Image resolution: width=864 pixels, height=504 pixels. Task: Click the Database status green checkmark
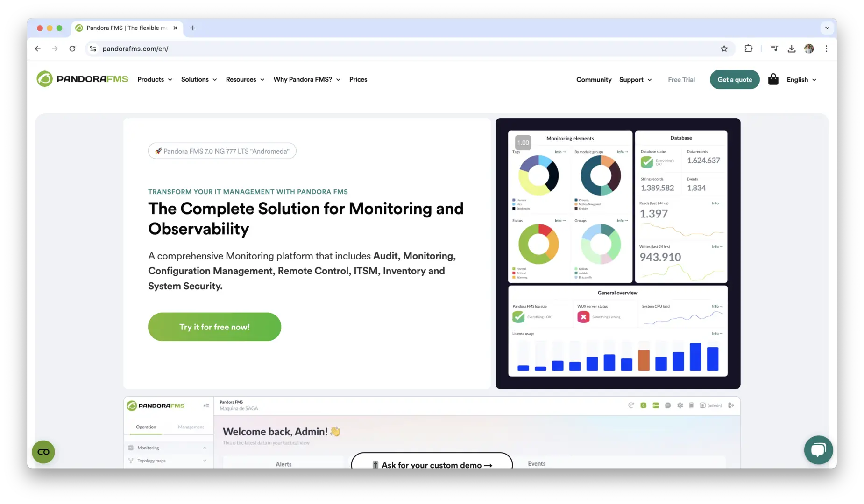[x=647, y=162]
